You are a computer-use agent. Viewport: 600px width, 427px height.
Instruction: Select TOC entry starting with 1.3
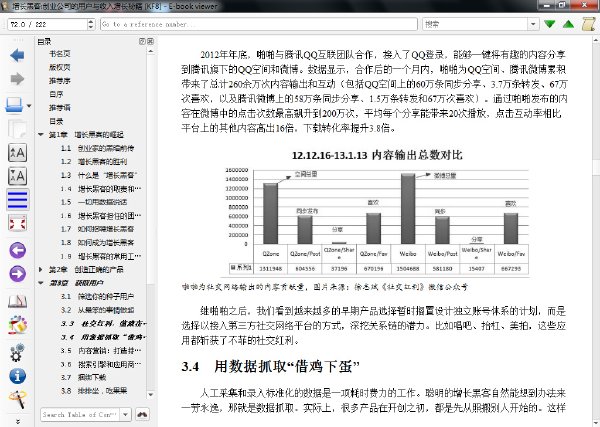(x=99, y=175)
